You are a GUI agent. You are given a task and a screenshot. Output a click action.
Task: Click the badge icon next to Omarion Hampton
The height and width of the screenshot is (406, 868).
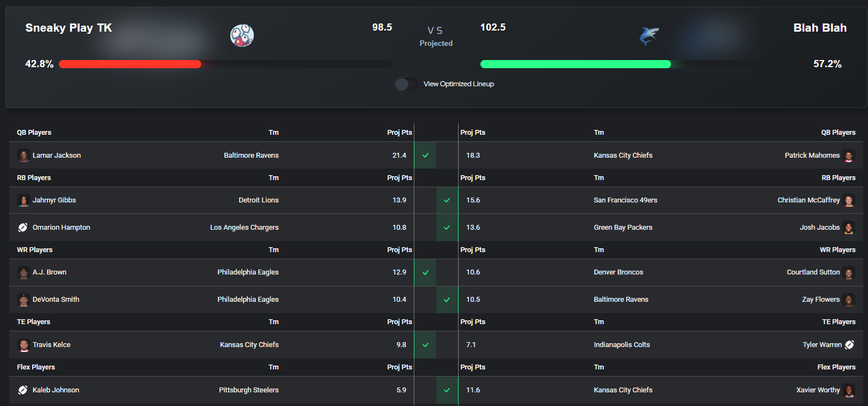[22, 228]
